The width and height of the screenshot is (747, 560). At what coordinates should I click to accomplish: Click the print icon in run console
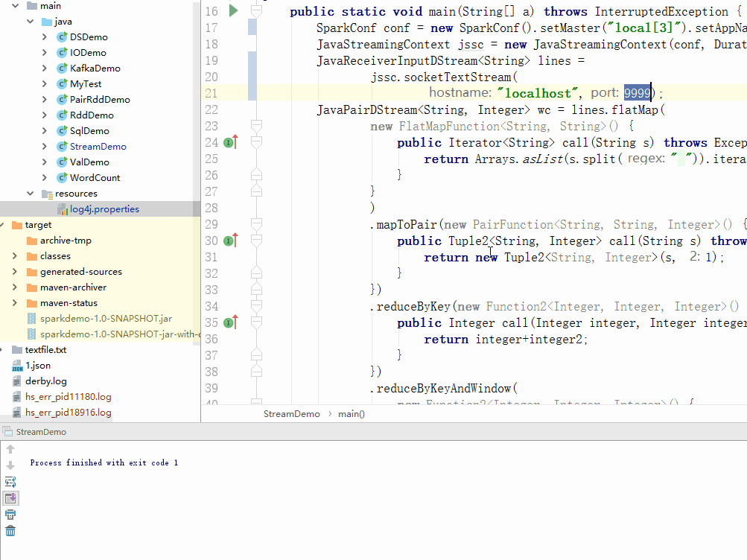pyautogui.click(x=10, y=515)
